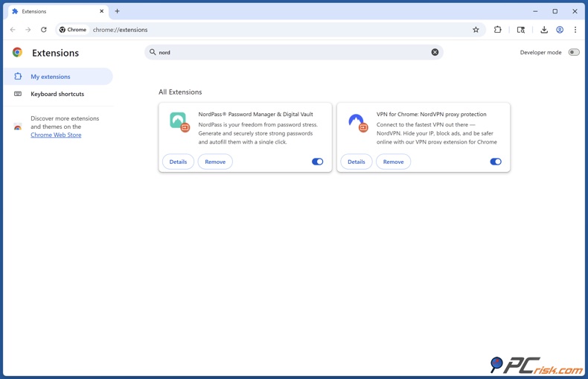Remove the NordVPN proxy extension
This screenshot has width=588, height=379.
point(393,162)
